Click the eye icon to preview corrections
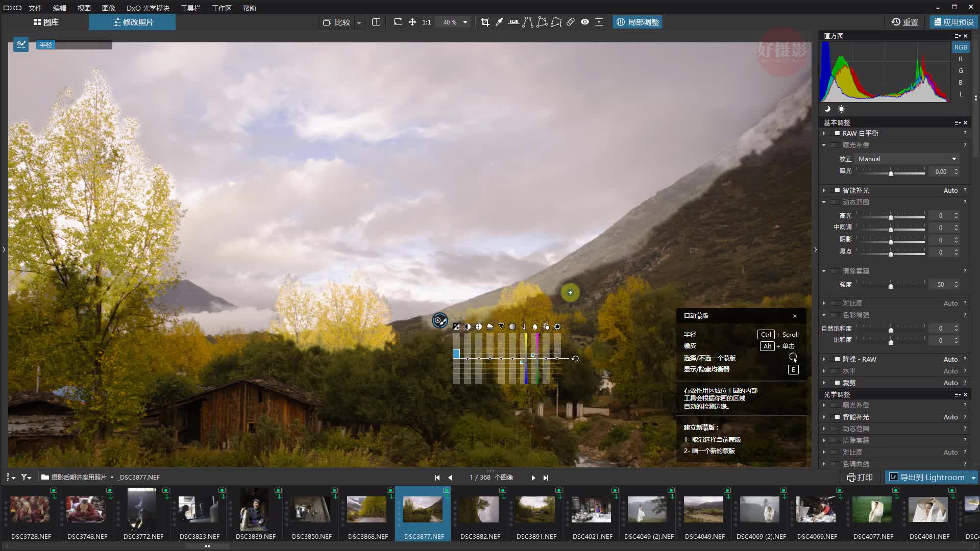980x551 pixels. coord(585,22)
